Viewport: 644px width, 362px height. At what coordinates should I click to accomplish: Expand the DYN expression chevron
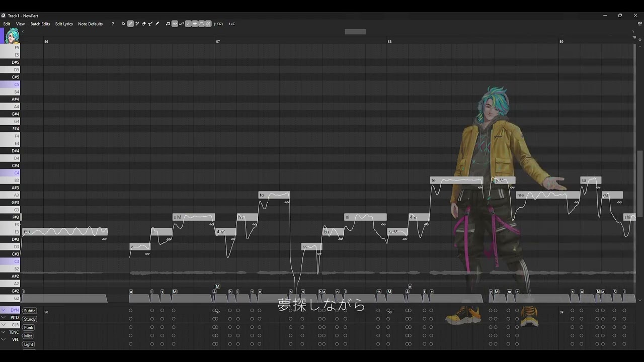(4, 310)
